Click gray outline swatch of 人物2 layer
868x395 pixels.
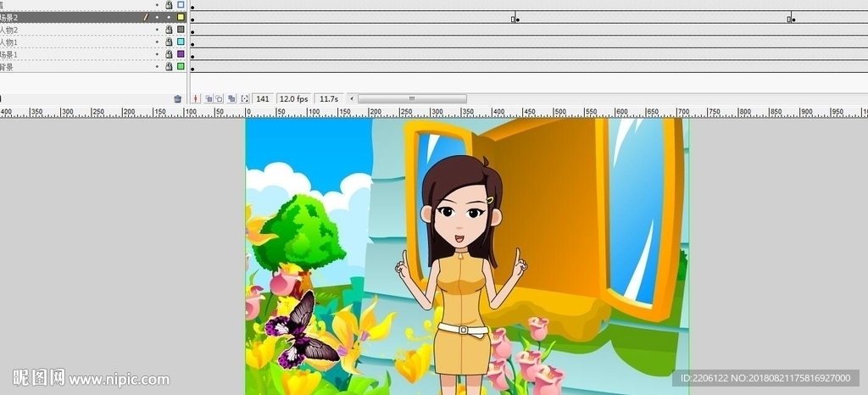click(x=181, y=30)
